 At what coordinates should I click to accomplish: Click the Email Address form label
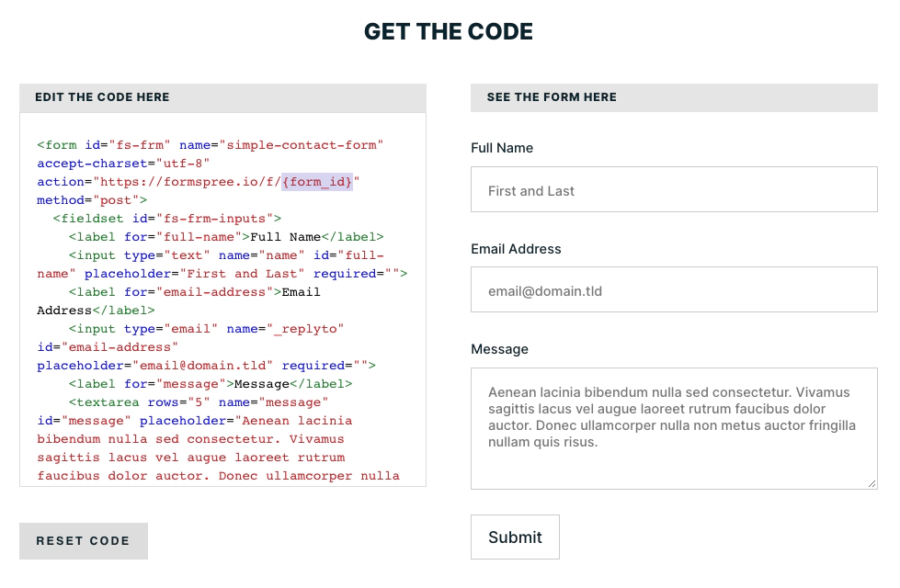(516, 249)
